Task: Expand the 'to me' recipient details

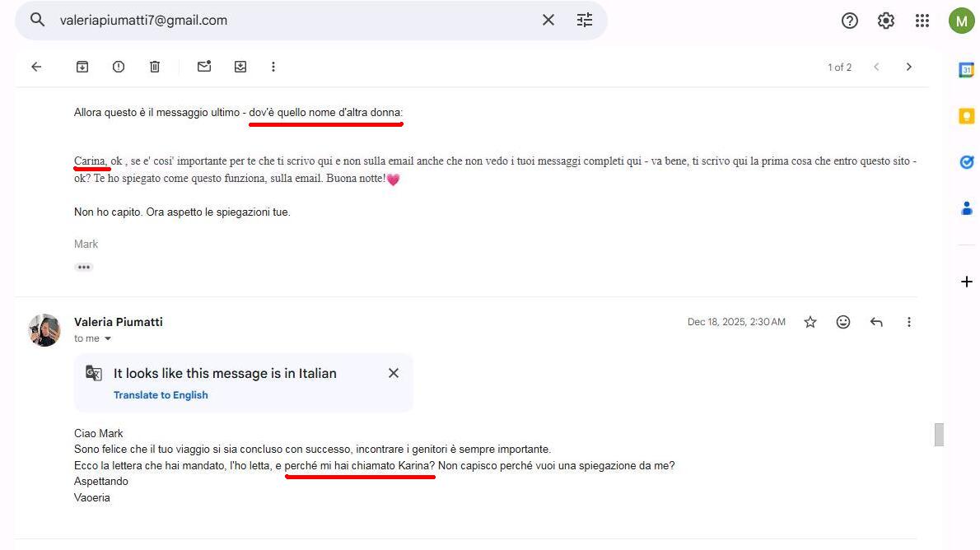Action: (107, 338)
